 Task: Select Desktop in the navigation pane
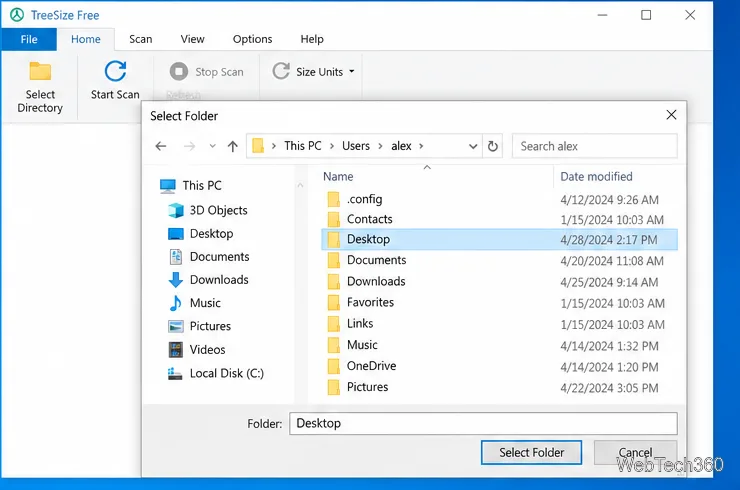tap(201, 234)
